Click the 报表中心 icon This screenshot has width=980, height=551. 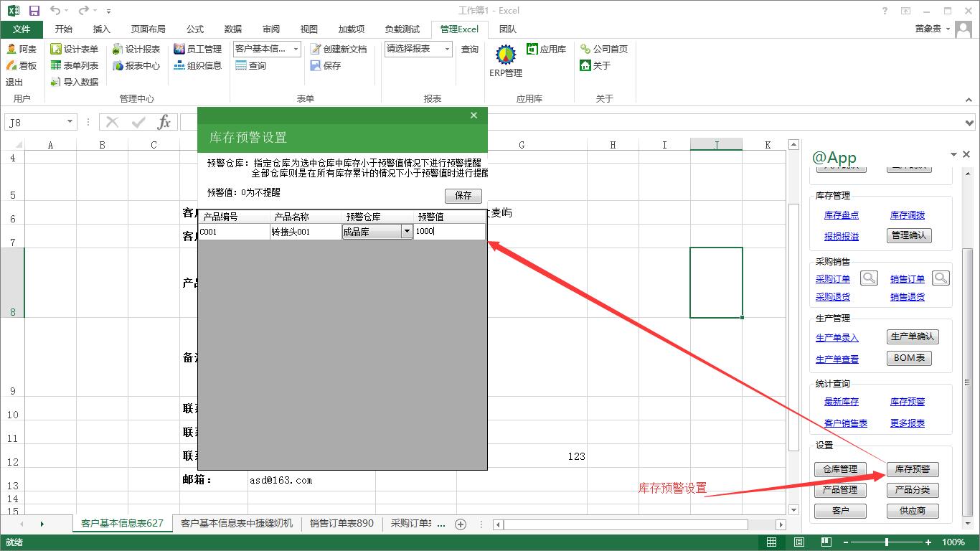click(x=118, y=65)
